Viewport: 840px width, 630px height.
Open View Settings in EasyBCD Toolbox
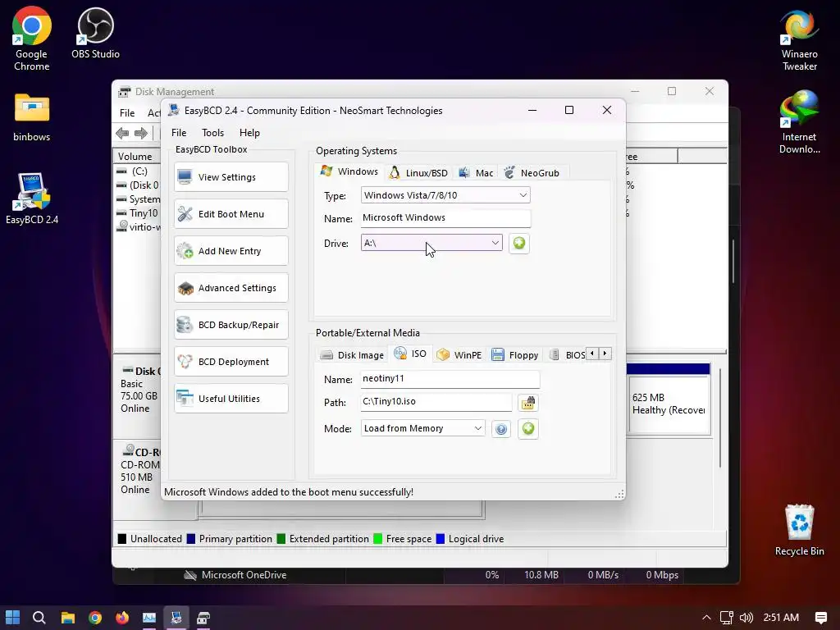[x=231, y=177]
